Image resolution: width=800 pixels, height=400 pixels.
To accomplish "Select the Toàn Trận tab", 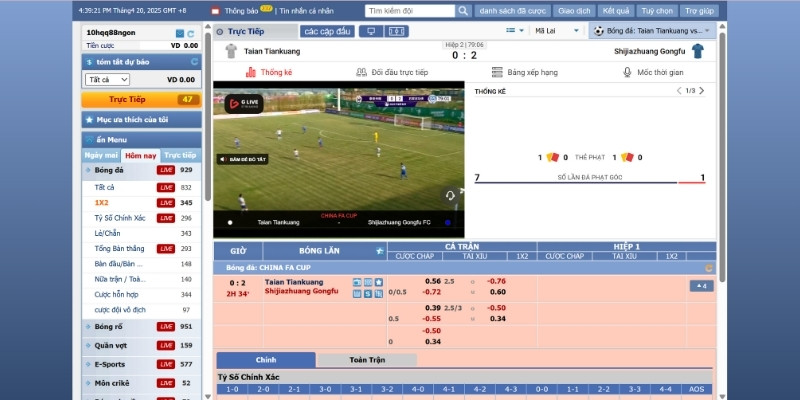I will [x=367, y=360].
